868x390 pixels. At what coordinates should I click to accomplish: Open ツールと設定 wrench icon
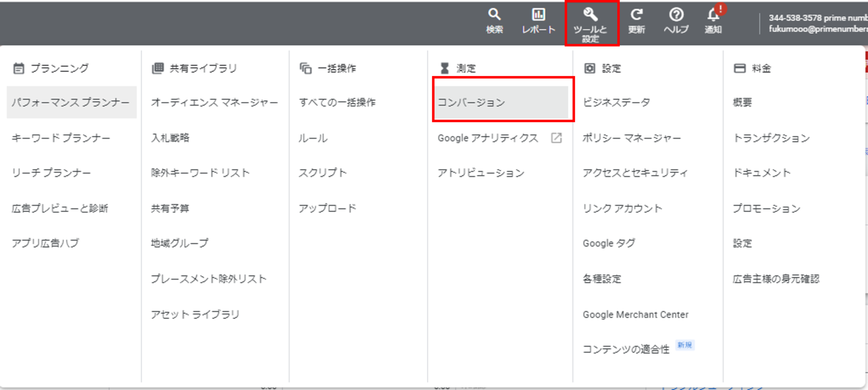coord(590,14)
